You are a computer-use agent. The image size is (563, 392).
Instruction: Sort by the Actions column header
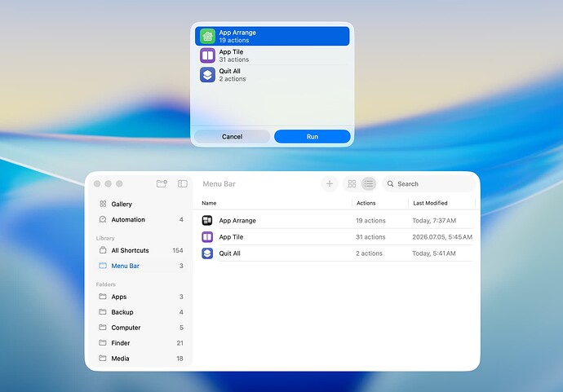(366, 203)
